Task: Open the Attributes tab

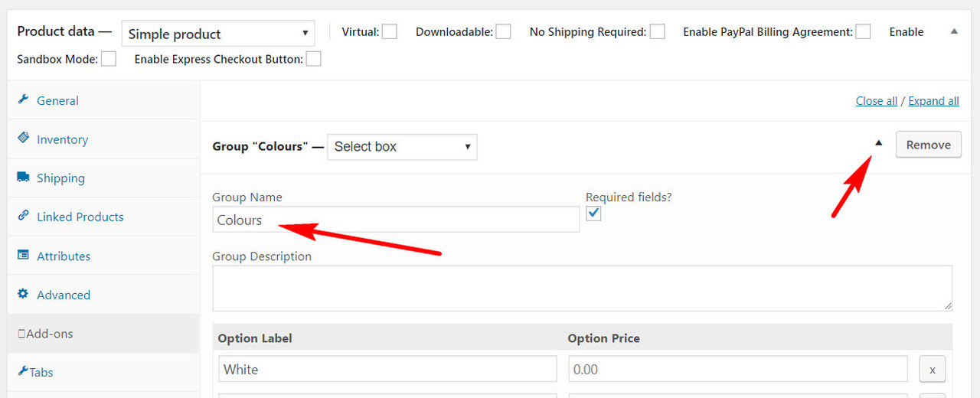Action: click(103, 256)
